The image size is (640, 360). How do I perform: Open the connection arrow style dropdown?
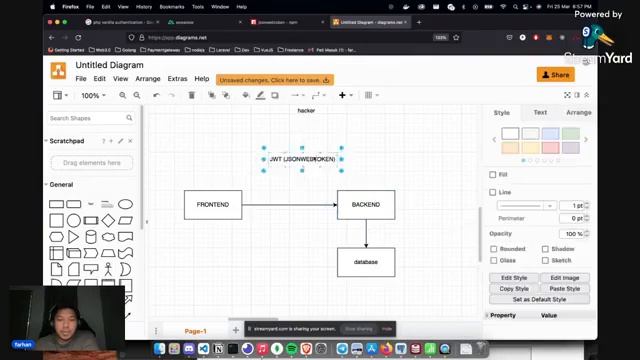click(x=298, y=95)
